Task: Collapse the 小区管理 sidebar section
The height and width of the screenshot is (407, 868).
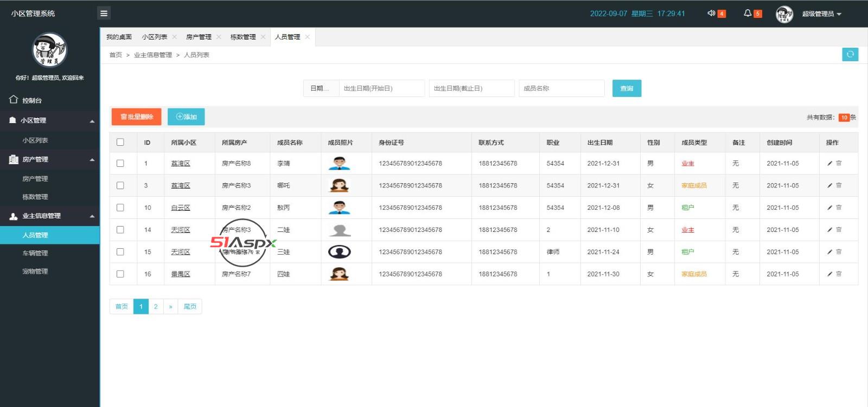Action: point(50,120)
